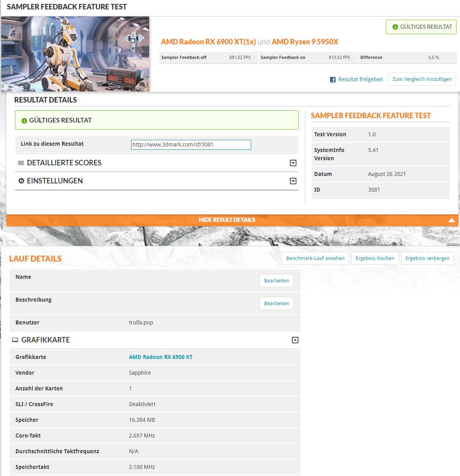Click the 613.52 FPS value

(x=339, y=57)
